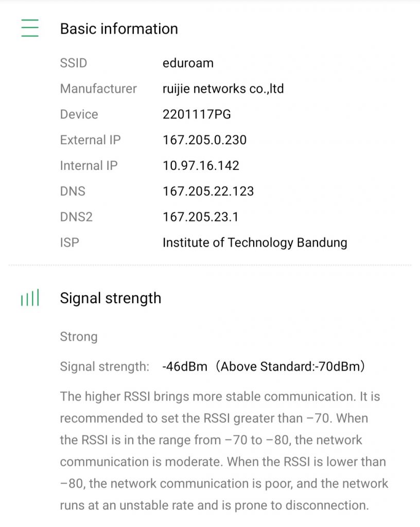Click the RSSI explanation paragraph
Viewport: 420px width, 527px height.
coord(224,451)
